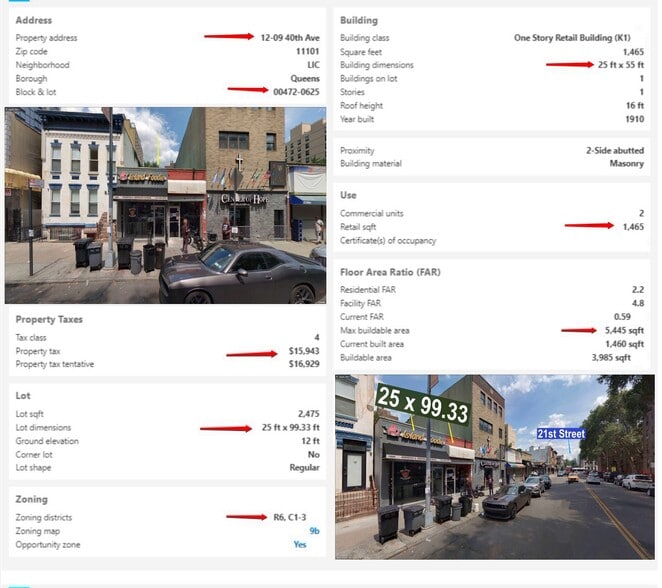Select the address value 12-09 40th Ave
The height and width of the screenshot is (588, 662).
pos(290,37)
